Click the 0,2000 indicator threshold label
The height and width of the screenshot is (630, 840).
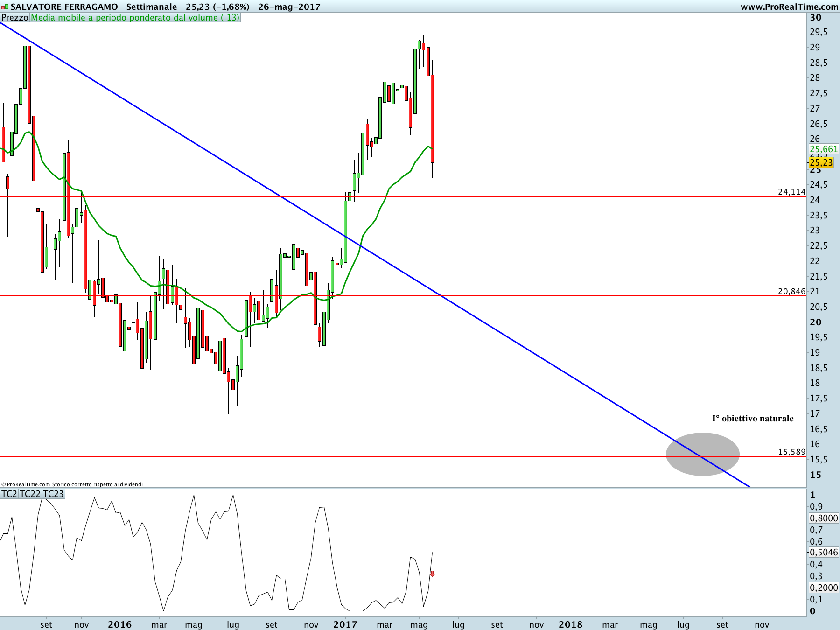(824, 588)
